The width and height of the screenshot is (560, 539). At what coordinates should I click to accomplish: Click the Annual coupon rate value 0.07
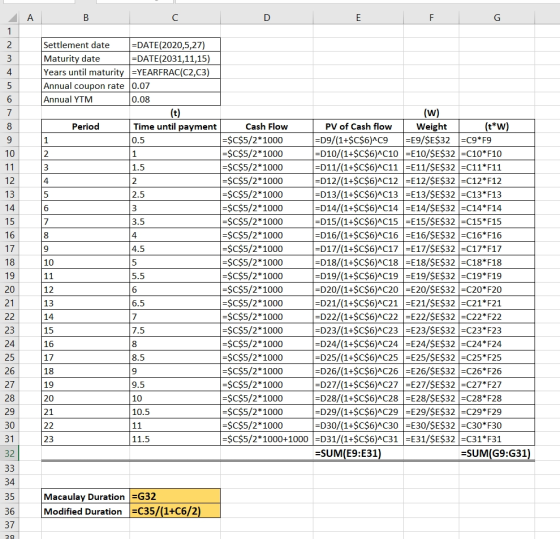click(x=175, y=86)
